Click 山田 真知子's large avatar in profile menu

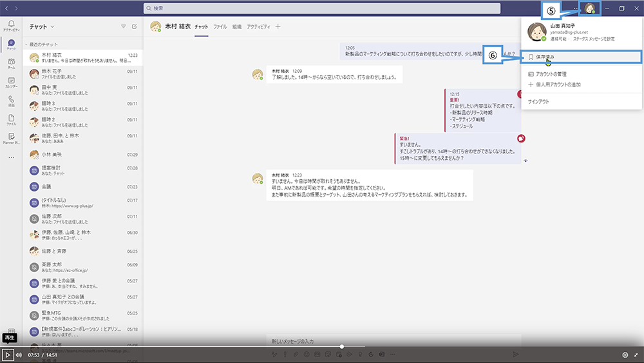537,32
